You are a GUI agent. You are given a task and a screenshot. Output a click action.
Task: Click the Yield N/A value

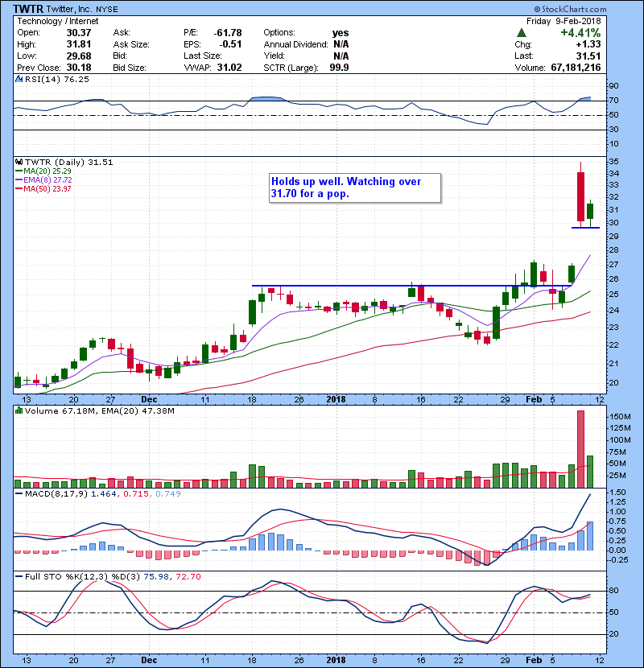(x=341, y=56)
